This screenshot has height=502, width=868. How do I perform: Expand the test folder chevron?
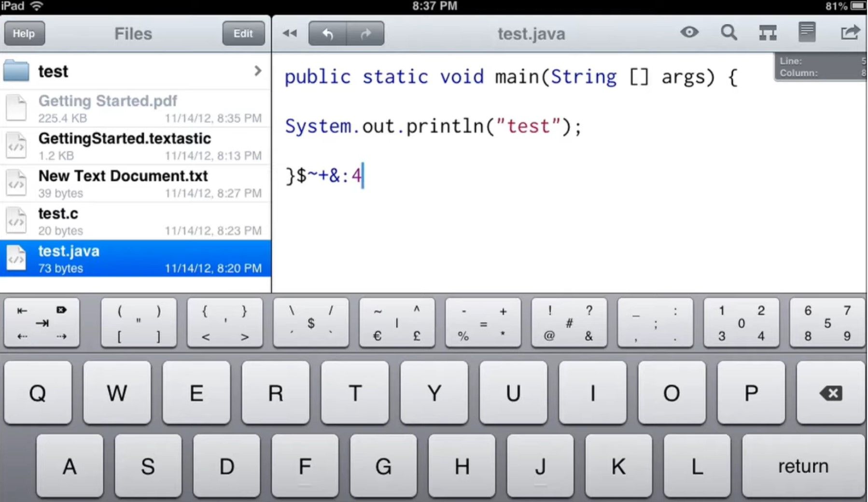tap(258, 71)
